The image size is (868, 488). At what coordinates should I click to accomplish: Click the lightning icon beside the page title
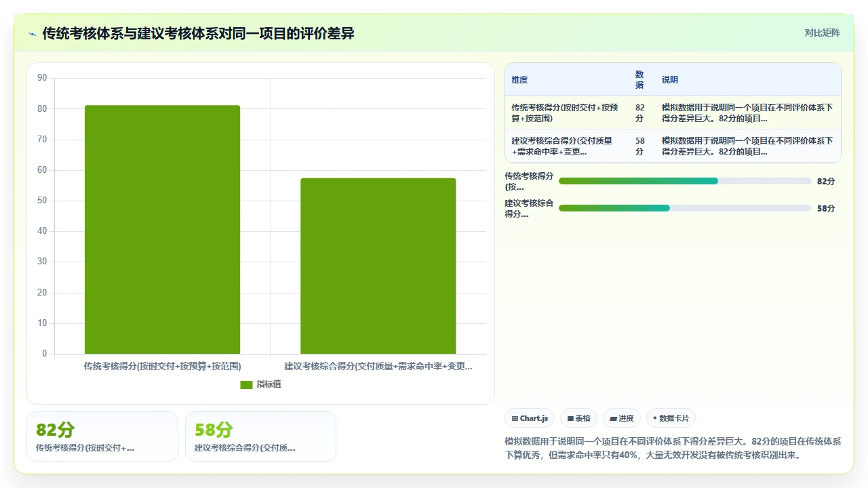point(33,34)
